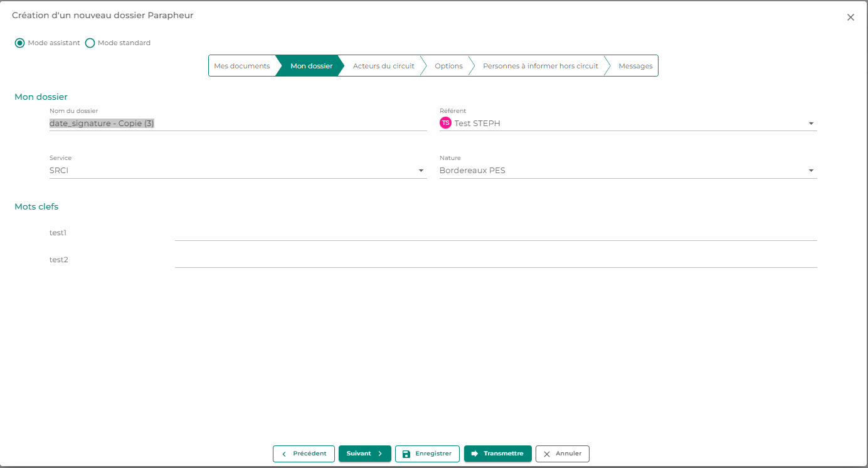Click the Mon dossier section heading
Image resolution: width=868 pixels, height=468 pixels.
[41, 97]
